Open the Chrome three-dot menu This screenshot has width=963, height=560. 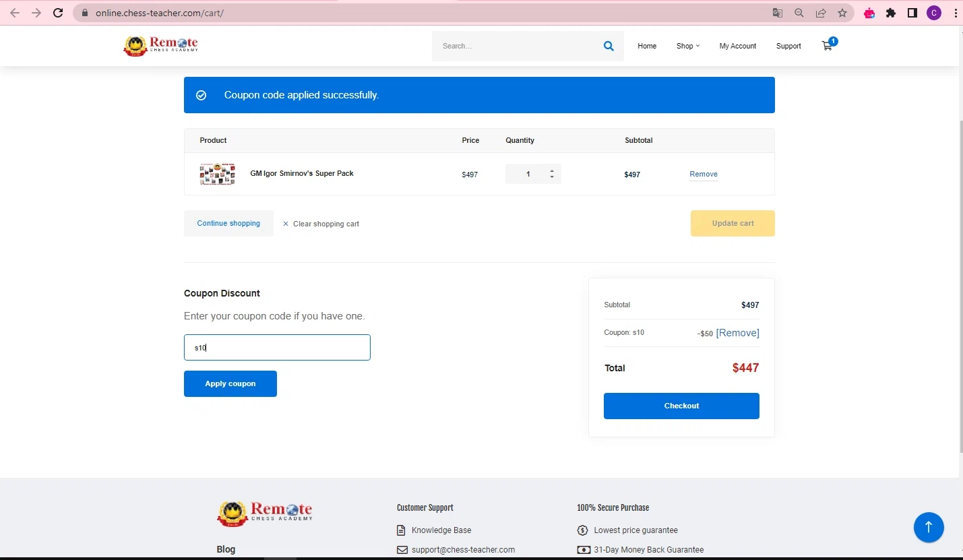[x=956, y=13]
